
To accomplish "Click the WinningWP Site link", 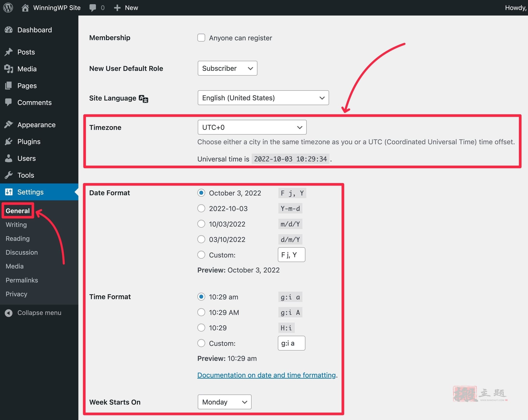I will (57, 8).
